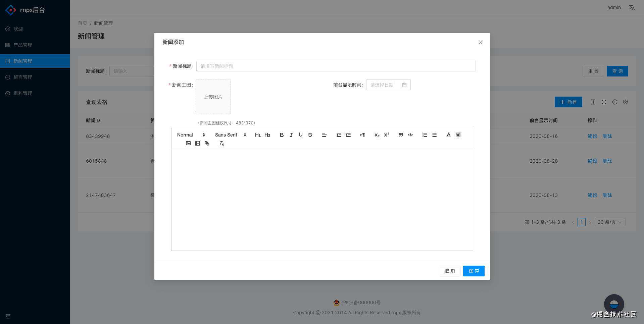This screenshot has width=644, height=324.
Task: Click 编辑 for news 83439948
Action: click(592, 136)
